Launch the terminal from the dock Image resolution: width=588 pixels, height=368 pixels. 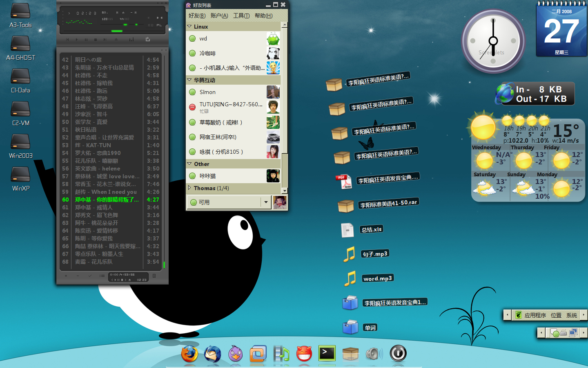coord(327,353)
